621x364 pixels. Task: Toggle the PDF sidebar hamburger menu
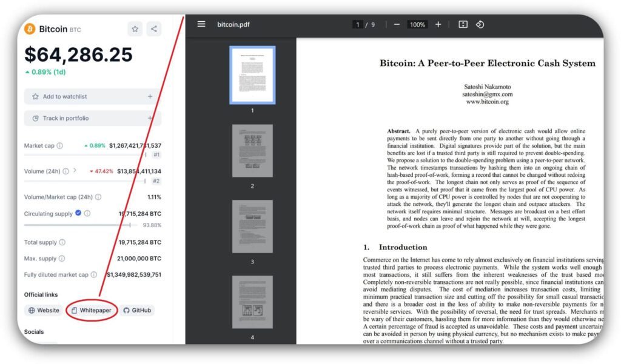coord(201,24)
